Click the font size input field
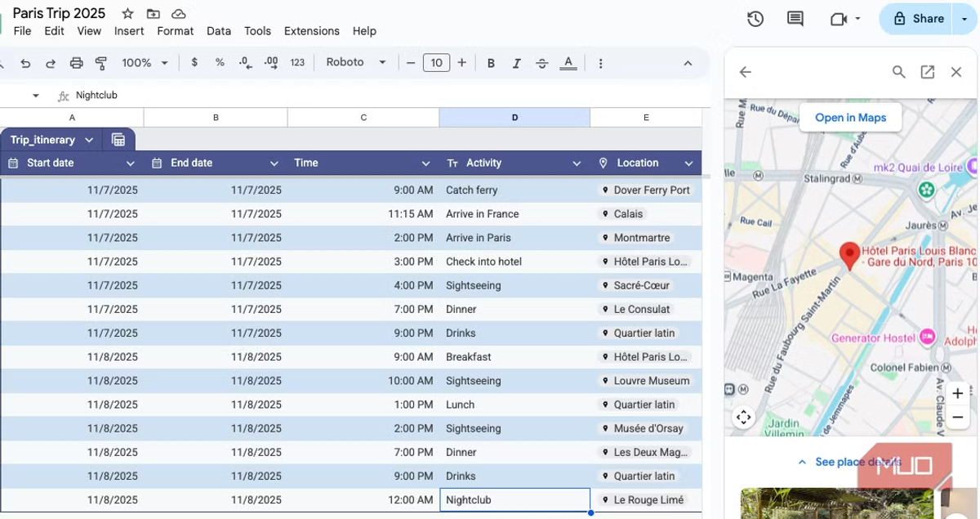This screenshot has height=519, width=980. point(436,63)
